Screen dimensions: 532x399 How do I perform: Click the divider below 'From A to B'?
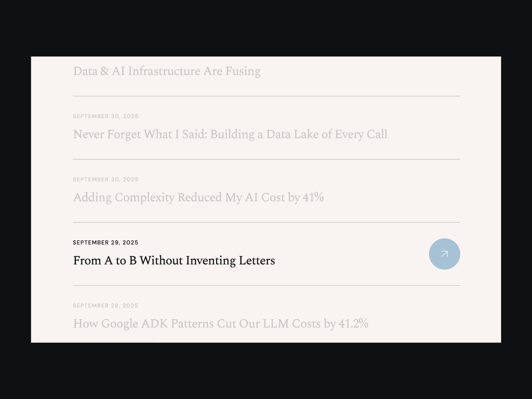tap(266, 286)
